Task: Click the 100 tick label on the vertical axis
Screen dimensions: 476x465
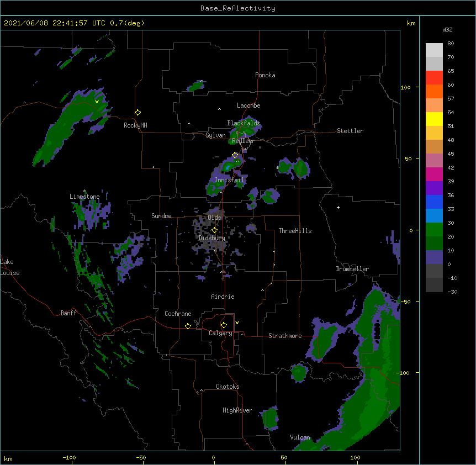Action: (x=405, y=88)
